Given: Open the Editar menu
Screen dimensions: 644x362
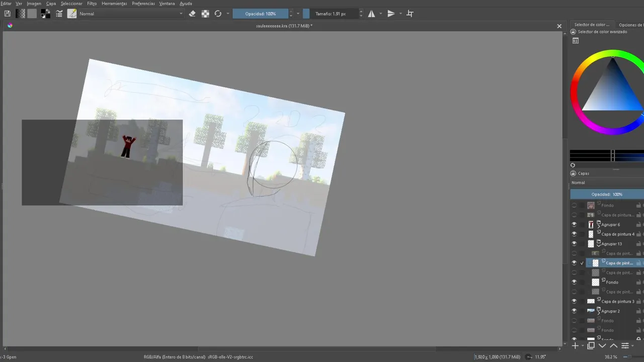Looking at the screenshot, I should [x=6, y=4].
